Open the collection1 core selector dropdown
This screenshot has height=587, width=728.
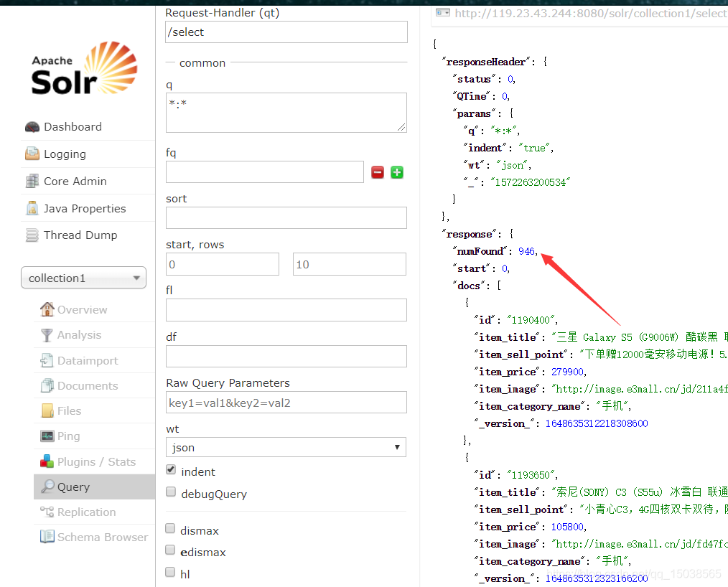click(83, 278)
